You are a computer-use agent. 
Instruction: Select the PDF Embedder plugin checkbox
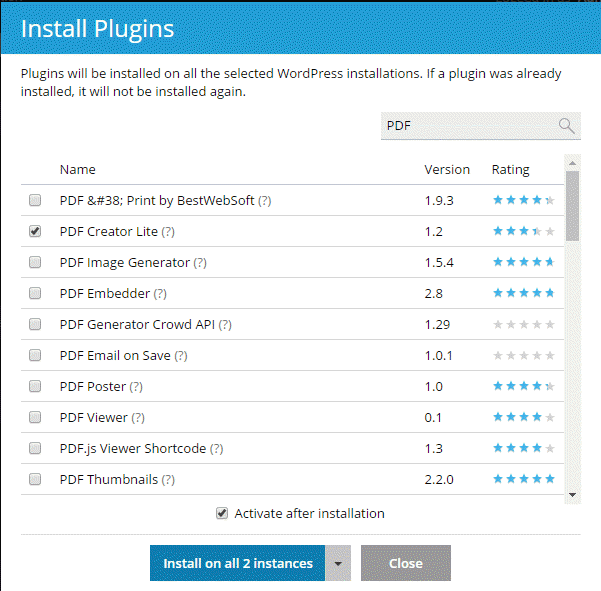[x=35, y=294]
